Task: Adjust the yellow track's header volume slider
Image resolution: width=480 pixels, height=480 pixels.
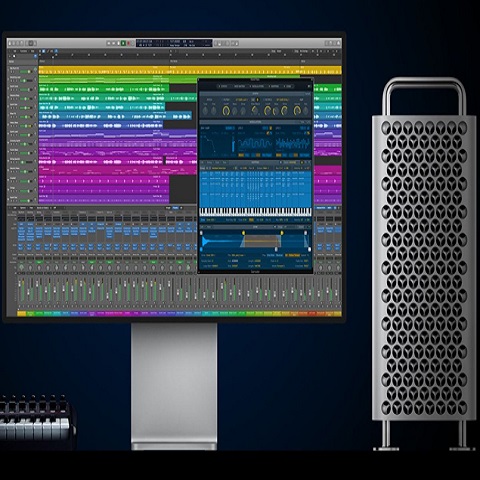Action: 26,72
